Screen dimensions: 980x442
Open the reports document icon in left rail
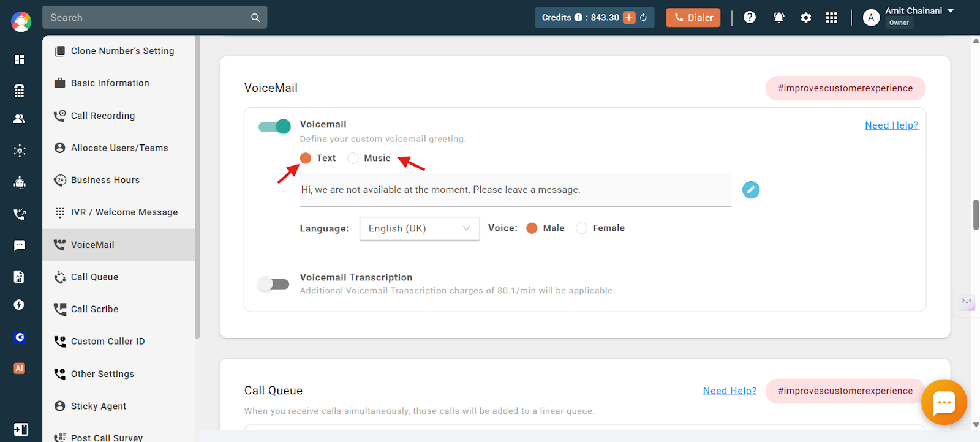[20, 277]
